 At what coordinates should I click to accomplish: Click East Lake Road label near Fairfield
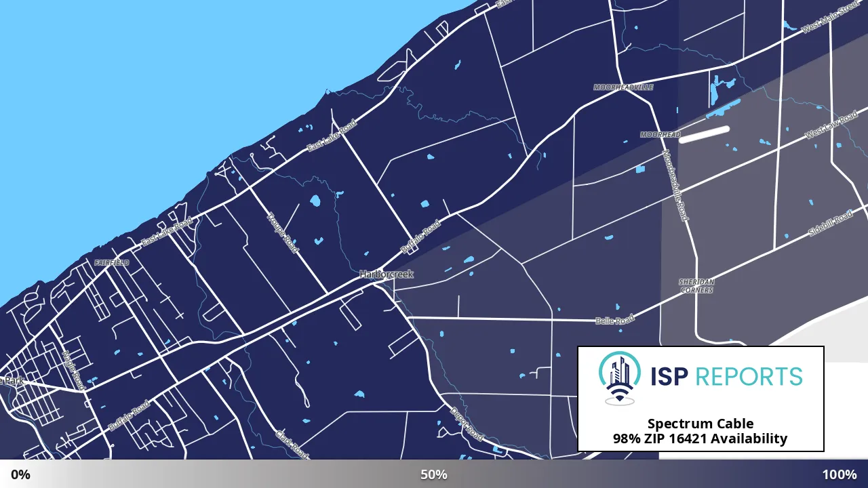[x=166, y=232]
